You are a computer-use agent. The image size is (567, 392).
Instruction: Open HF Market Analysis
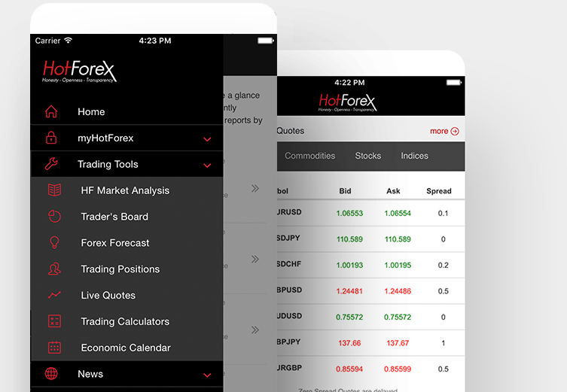pos(127,190)
